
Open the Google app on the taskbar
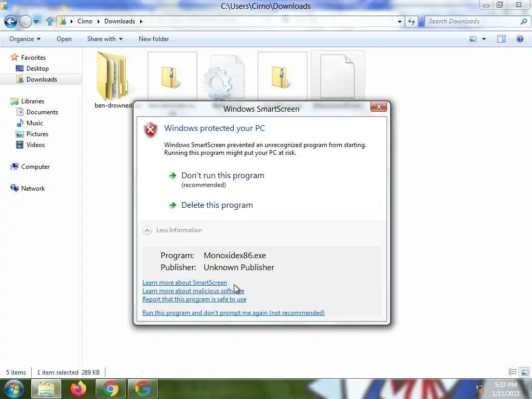[143, 389]
